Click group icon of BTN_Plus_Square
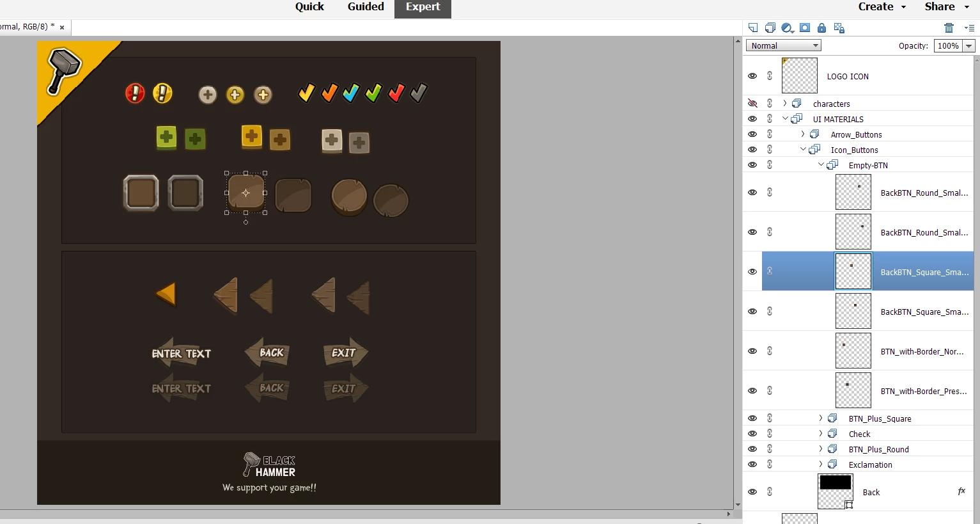The image size is (980, 524). coord(832,418)
